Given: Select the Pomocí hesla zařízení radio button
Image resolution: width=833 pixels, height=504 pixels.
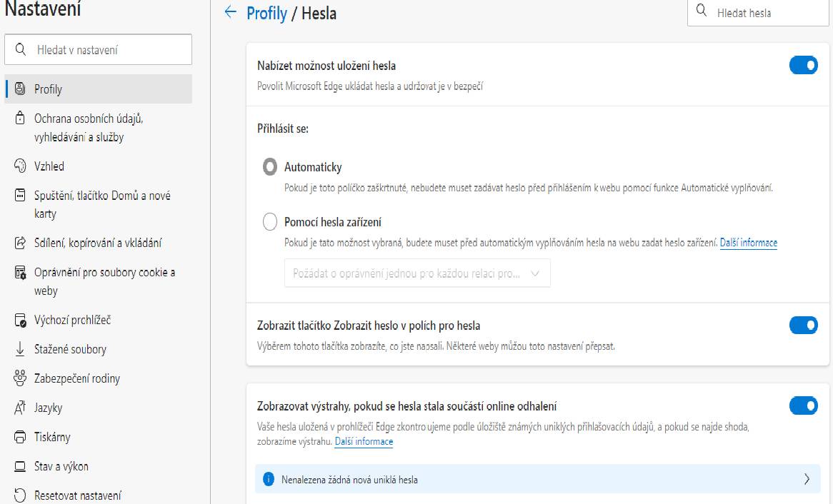Looking at the screenshot, I should pos(270,221).
